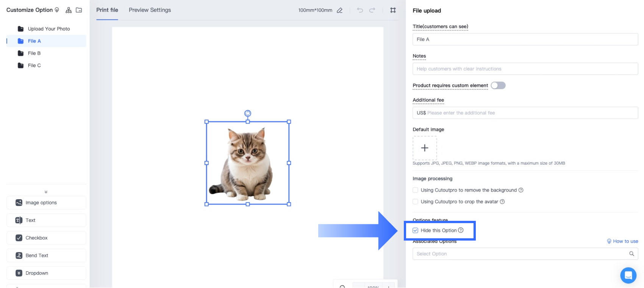Screen dimensions: 644x288
Task: Click the pencil icon to edit canvas size
Action: click(340, 10)
